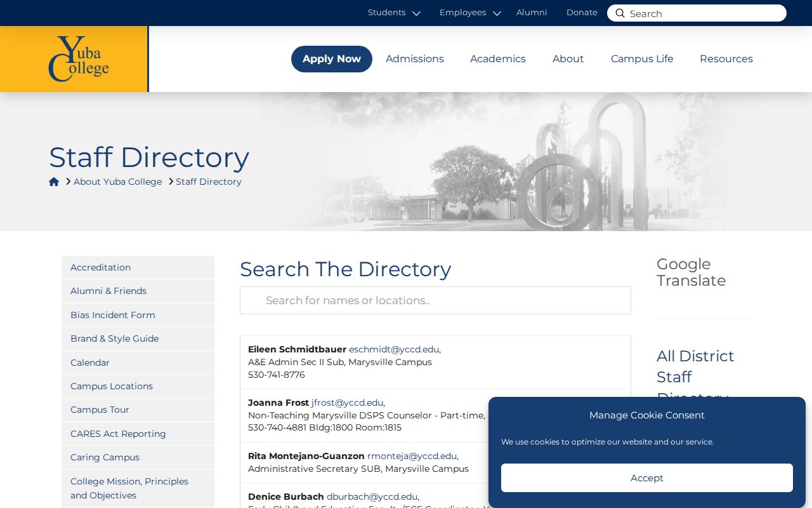Email eschmidt@yccd.edu
The width and height of the screenshot is (812, 508).
(394, 349)
